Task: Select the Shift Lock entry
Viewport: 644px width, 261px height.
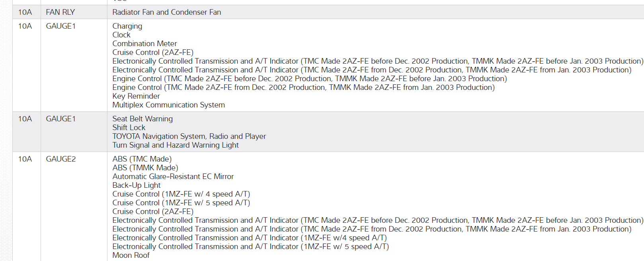Action: (129, 128)
